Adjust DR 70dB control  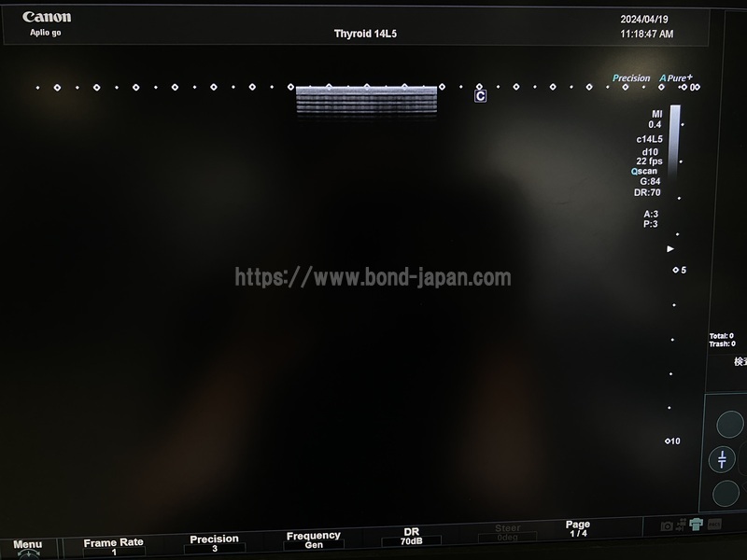click(x=411, y=536)
